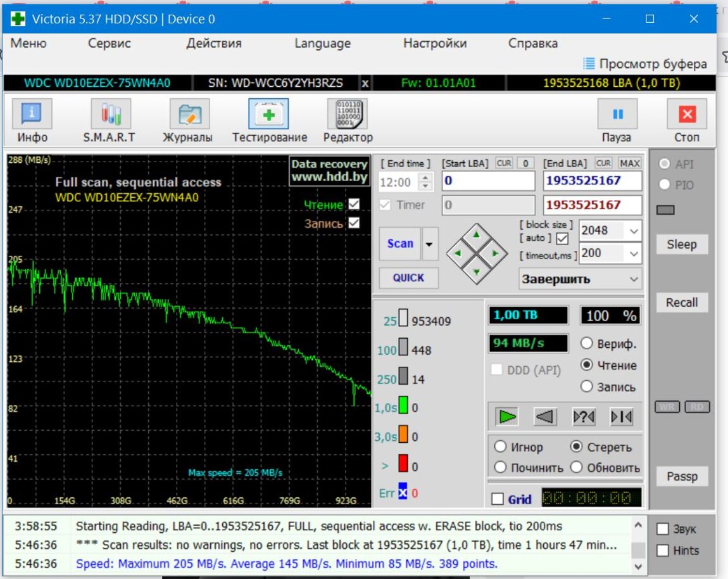Open Просмотр буфера buffer view

(644, 63)
